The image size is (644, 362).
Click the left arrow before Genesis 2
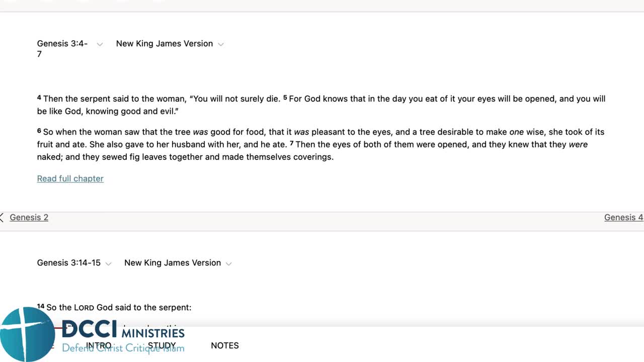pyautogui.click(x=2, y=217)
